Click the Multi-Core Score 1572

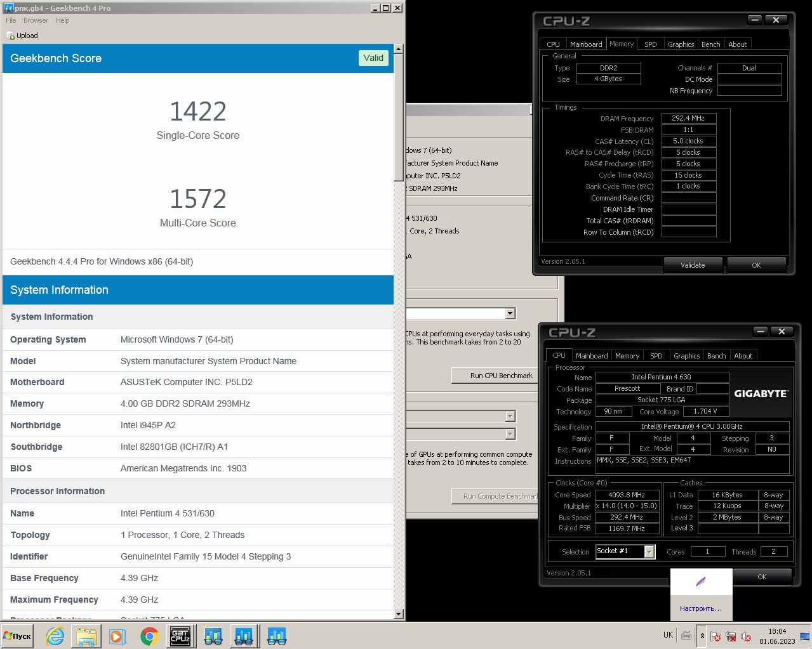pos(198,199)
